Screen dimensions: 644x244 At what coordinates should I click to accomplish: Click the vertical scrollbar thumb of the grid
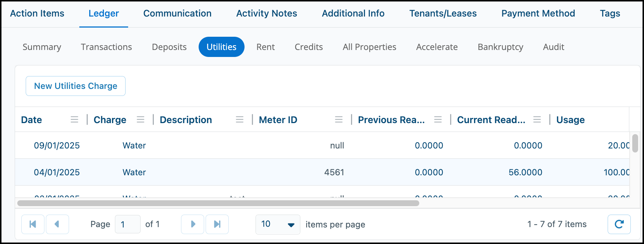pos(635,143)
